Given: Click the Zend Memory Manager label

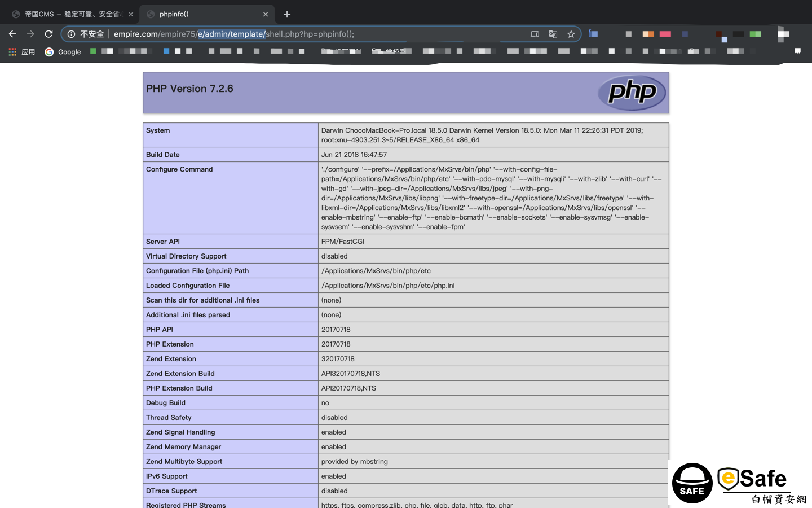Looking at the screenshot, I should (x=183, y=447).
